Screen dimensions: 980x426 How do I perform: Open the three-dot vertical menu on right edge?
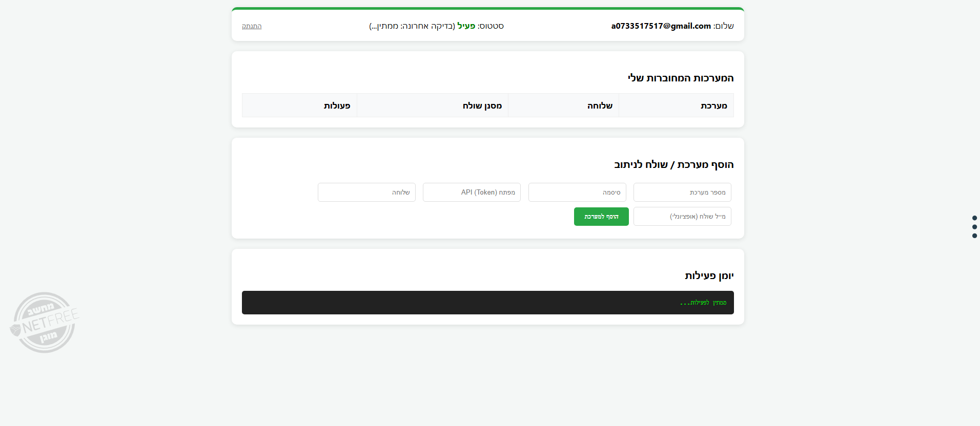click(x=974, y=227)
